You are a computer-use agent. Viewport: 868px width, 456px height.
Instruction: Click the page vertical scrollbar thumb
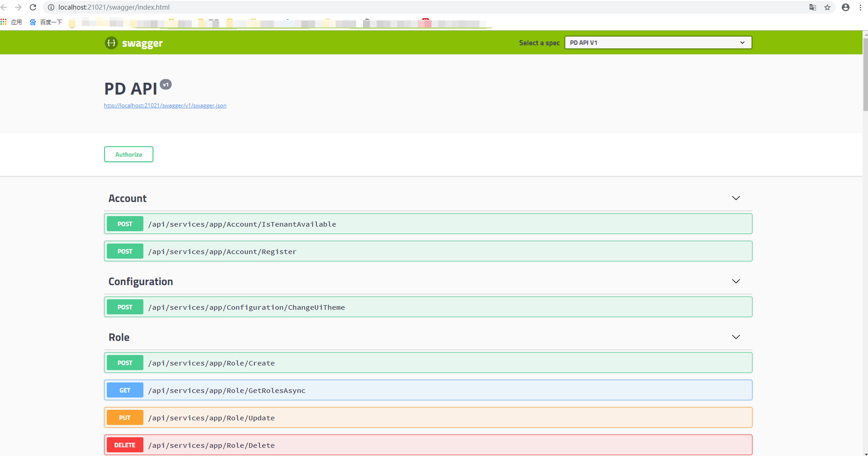coord(865,74)
